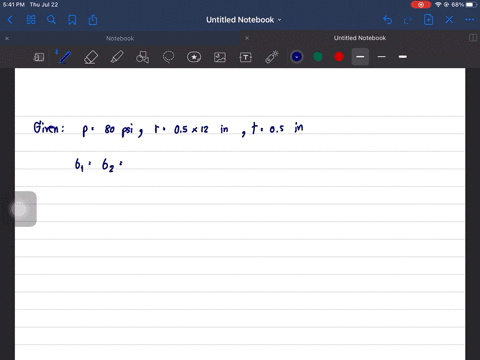This screenshot has height=360, width=480.
Task: Undo the last stroke
Action: 387,20
